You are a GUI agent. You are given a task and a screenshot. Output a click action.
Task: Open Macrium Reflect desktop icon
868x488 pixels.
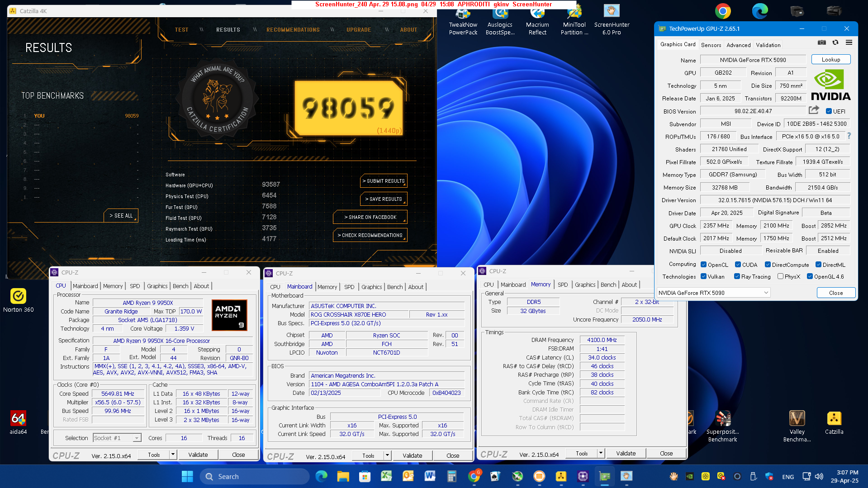point(537,20)
